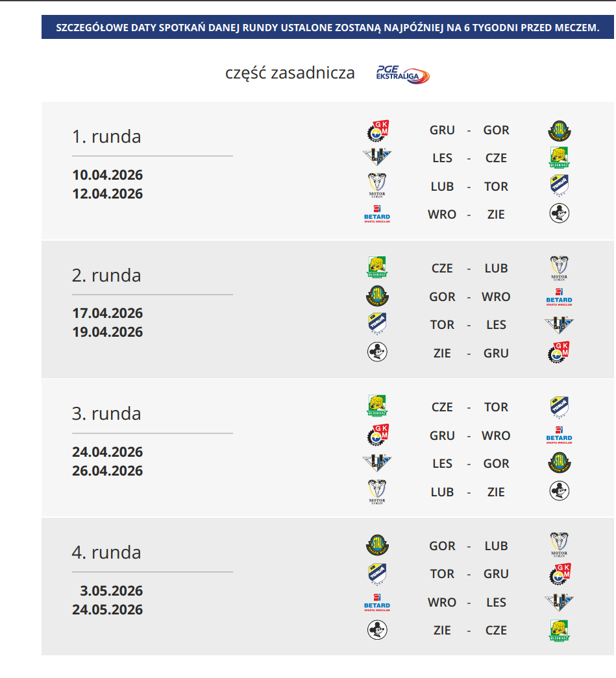Click the 17.04.2026 date
The image size is (616, 678).
click(x=108, y=313)
